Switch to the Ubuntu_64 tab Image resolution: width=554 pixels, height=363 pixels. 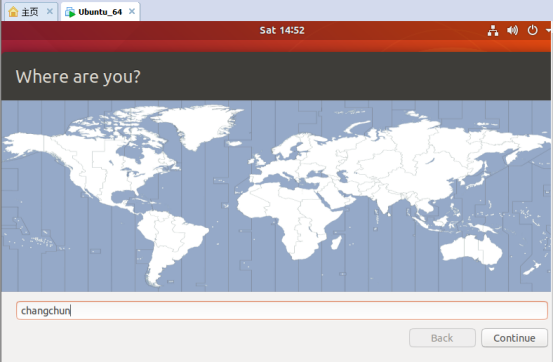tap(100, 12)
